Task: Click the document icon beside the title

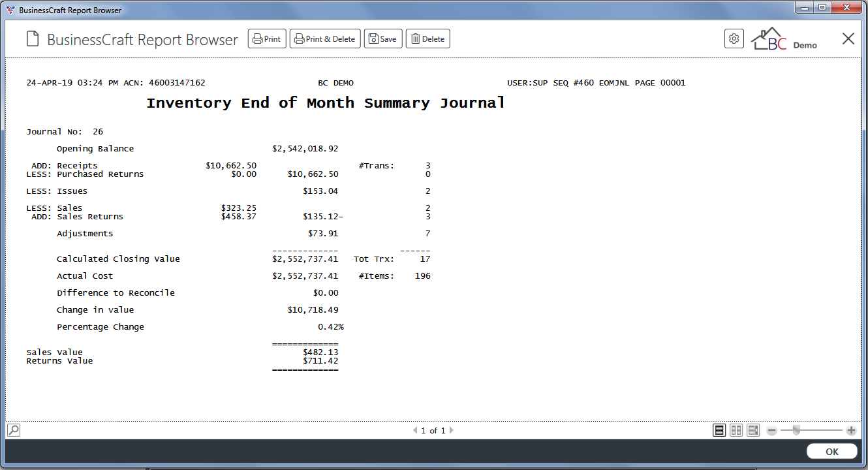Action: click(33, 39)
